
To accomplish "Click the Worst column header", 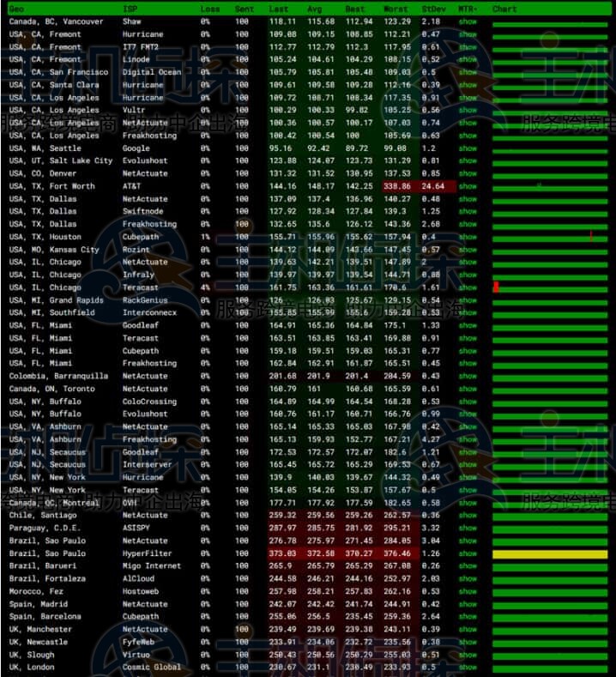I will pyautogui.click(x=395, y=9).
